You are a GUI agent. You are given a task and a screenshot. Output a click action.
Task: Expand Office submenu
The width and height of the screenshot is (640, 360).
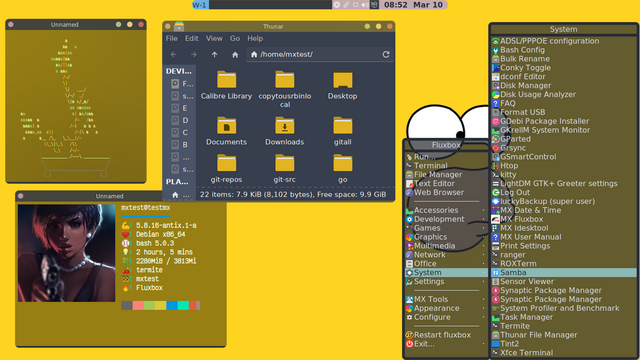[446, 264]
